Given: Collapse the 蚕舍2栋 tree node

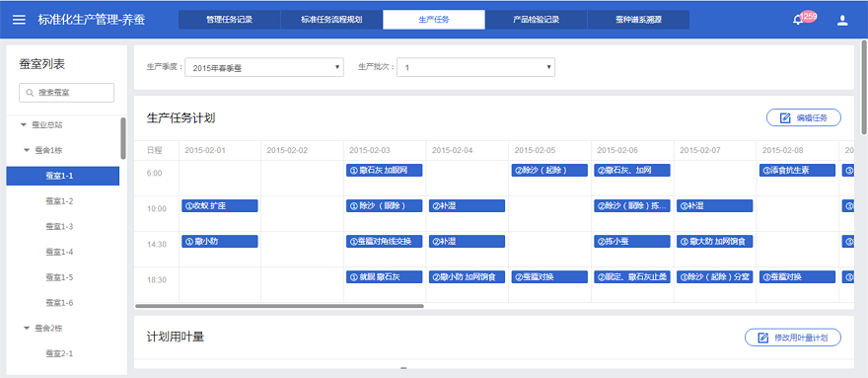Looking at the screenshot, I should point(27,328).
